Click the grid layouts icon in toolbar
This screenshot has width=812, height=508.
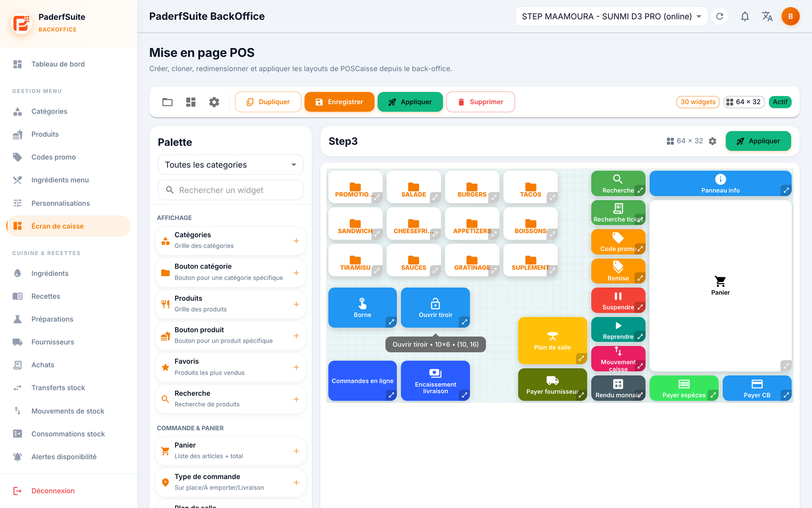191,102
